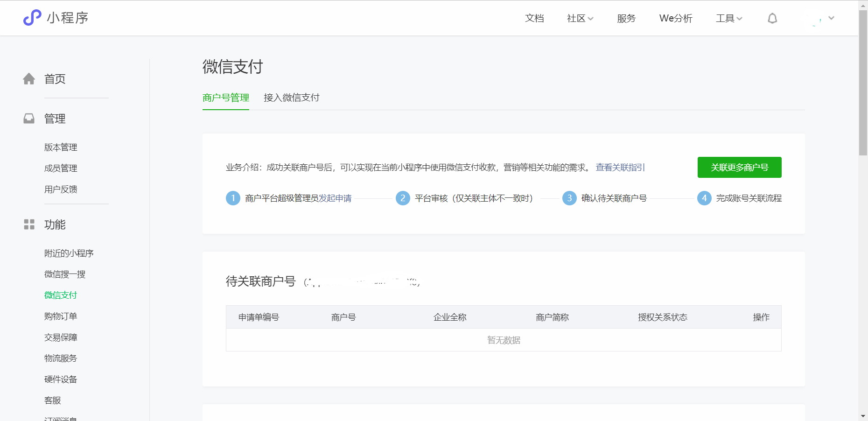Open 硬件设备 in the sidebar
Viewport: 868px width, 421px height.
pos(61,379)
